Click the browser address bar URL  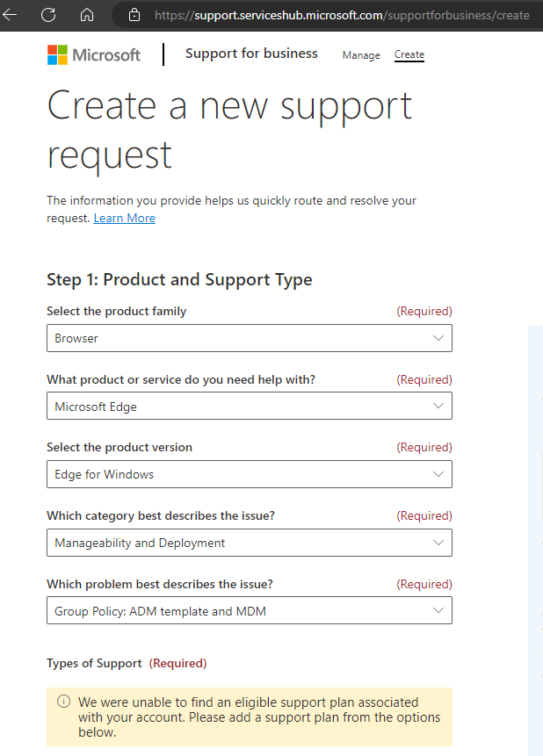point(342,15)
